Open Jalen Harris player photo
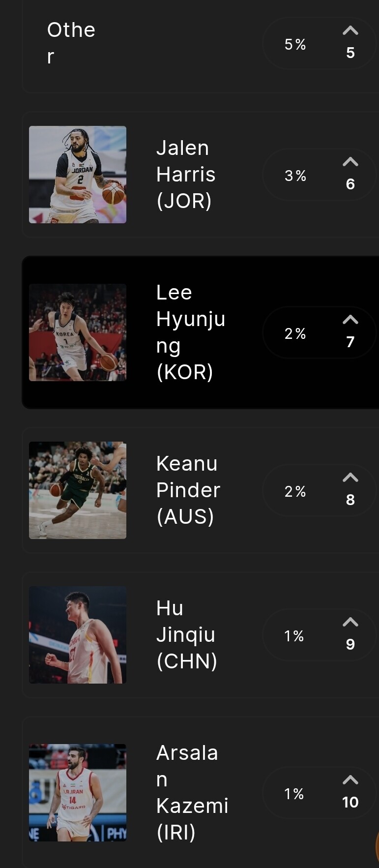Viewport: 379px width, 868px height. (x=78, y=175)
